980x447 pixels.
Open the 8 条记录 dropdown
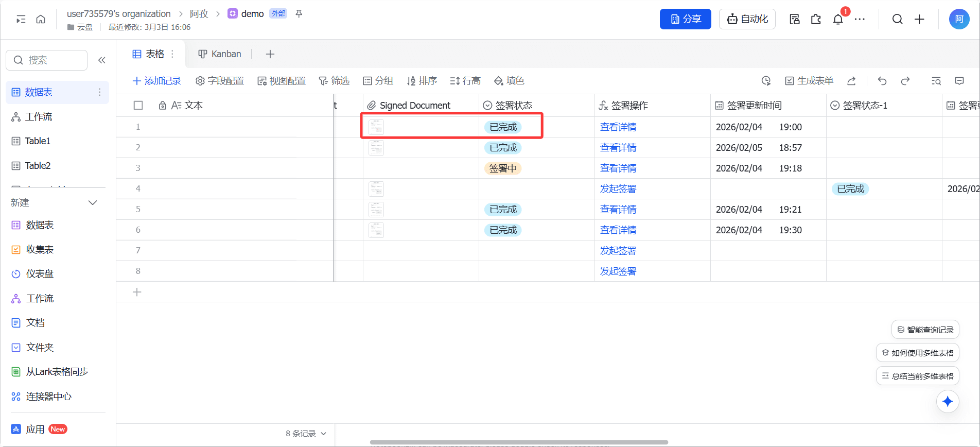pyautogui.click(x=306, y=434)
